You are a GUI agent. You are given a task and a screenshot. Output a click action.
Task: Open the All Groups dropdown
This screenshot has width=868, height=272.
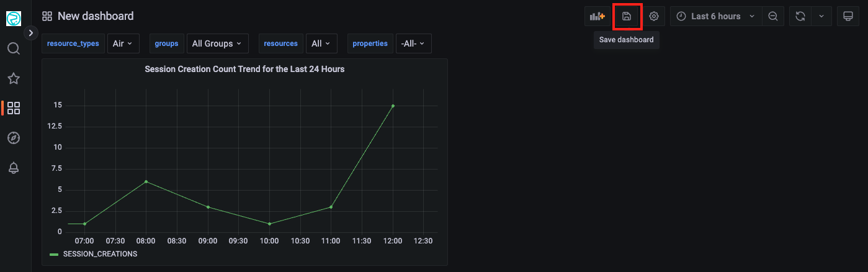coord(217,43)
